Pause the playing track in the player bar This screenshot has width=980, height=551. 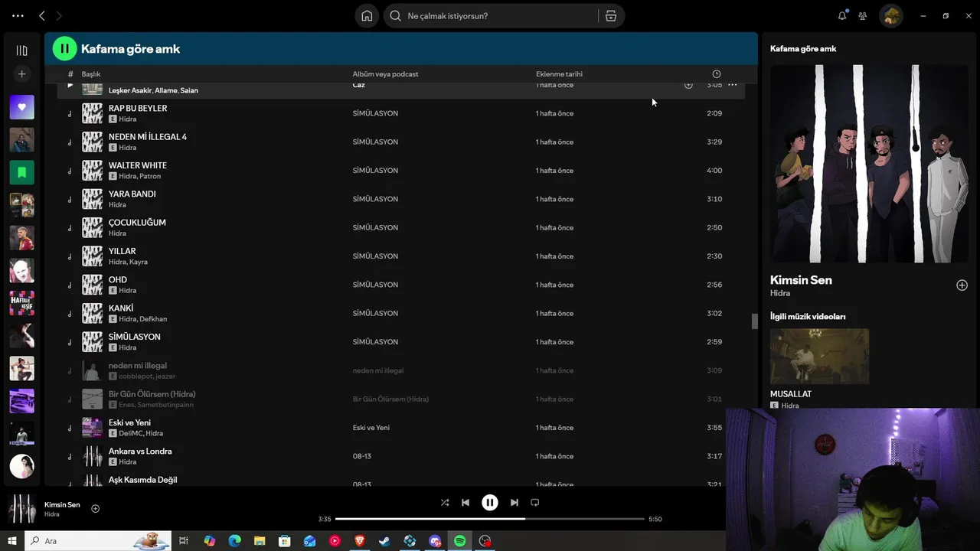490,503
